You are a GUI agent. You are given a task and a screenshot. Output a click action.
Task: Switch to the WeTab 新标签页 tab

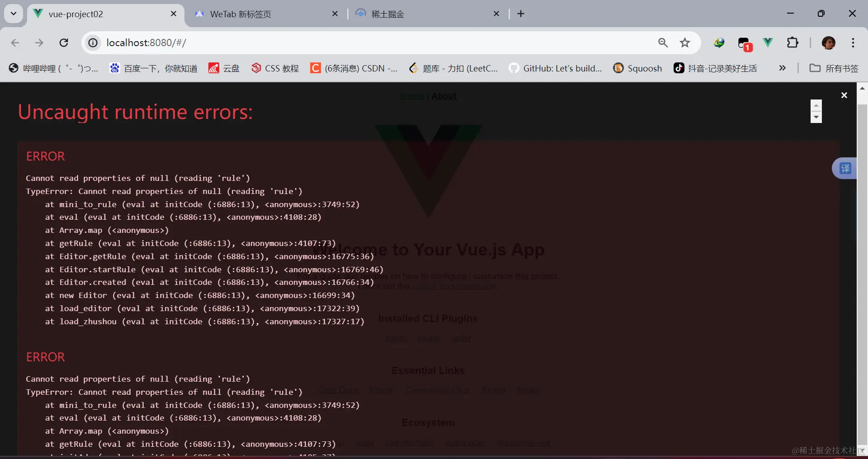(267, 14)
